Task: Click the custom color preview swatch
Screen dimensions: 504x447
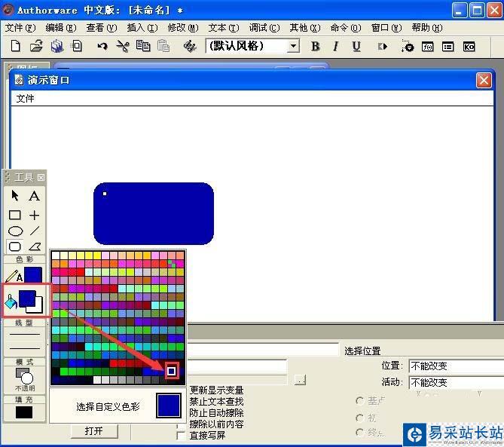Action: pyautogui.click(x=169, y=406)
